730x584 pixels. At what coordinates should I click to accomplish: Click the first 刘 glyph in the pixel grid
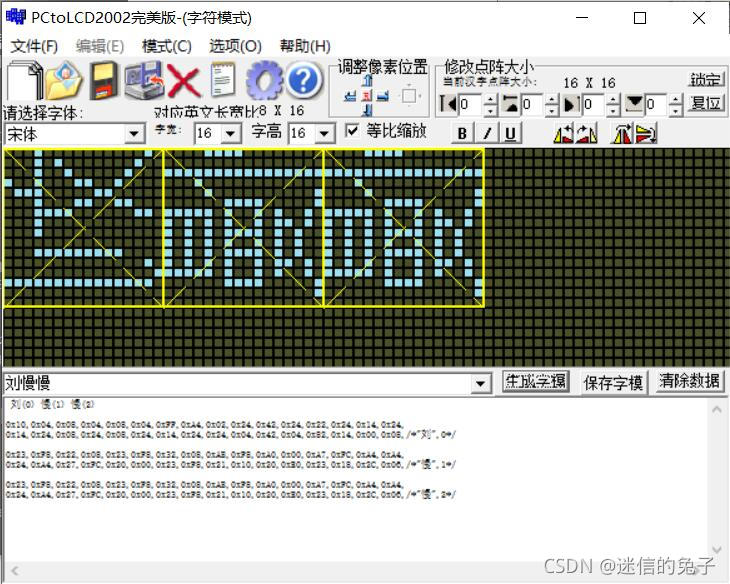[x=84, y=228]
